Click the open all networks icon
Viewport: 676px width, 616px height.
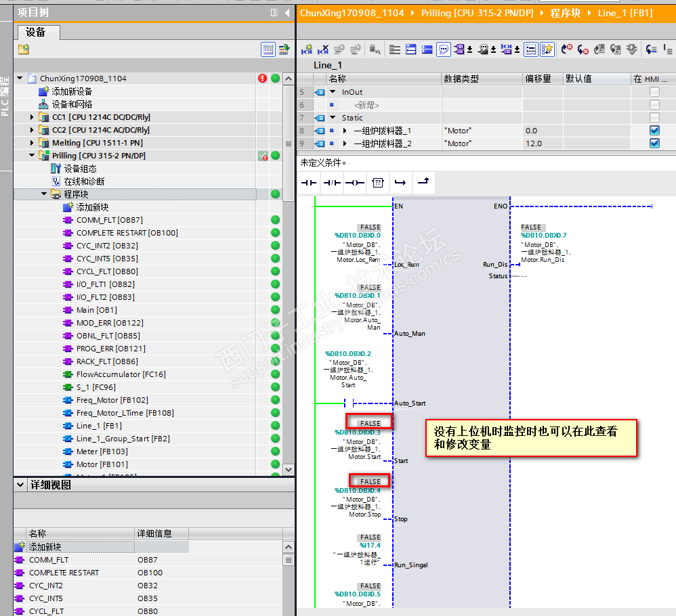tap(411, 49)
